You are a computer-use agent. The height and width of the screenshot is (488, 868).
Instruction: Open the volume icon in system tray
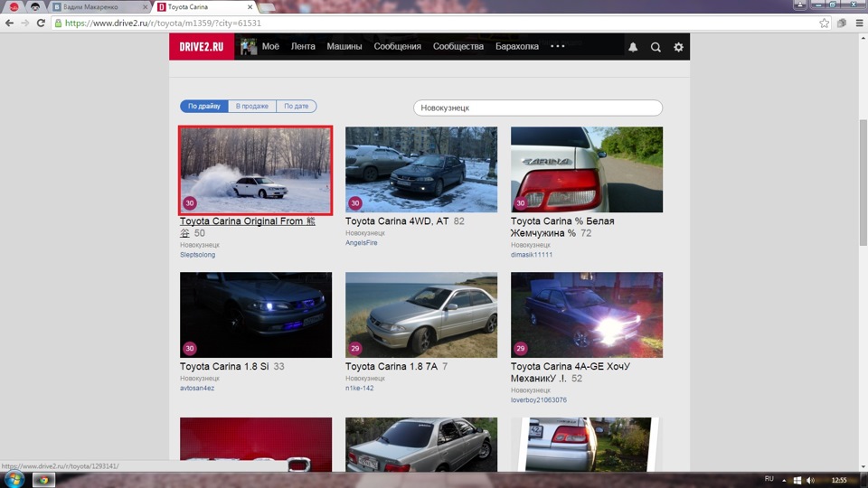pos(810,480)
